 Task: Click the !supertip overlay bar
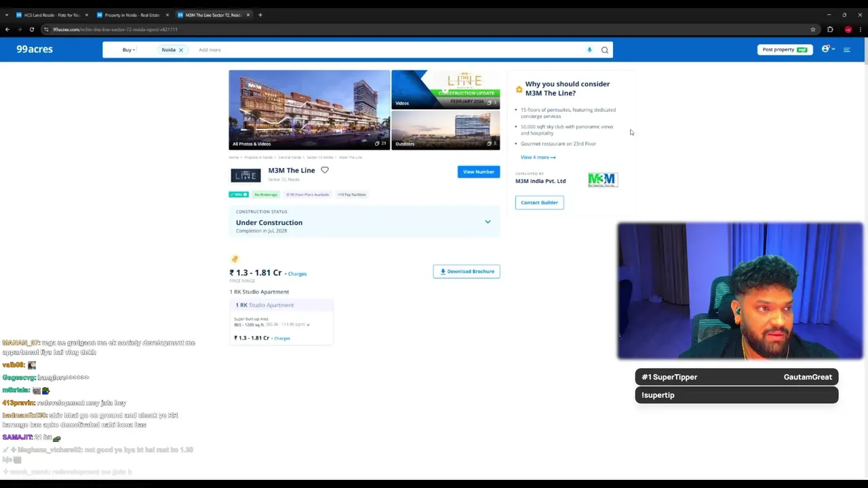coord(736,395)
